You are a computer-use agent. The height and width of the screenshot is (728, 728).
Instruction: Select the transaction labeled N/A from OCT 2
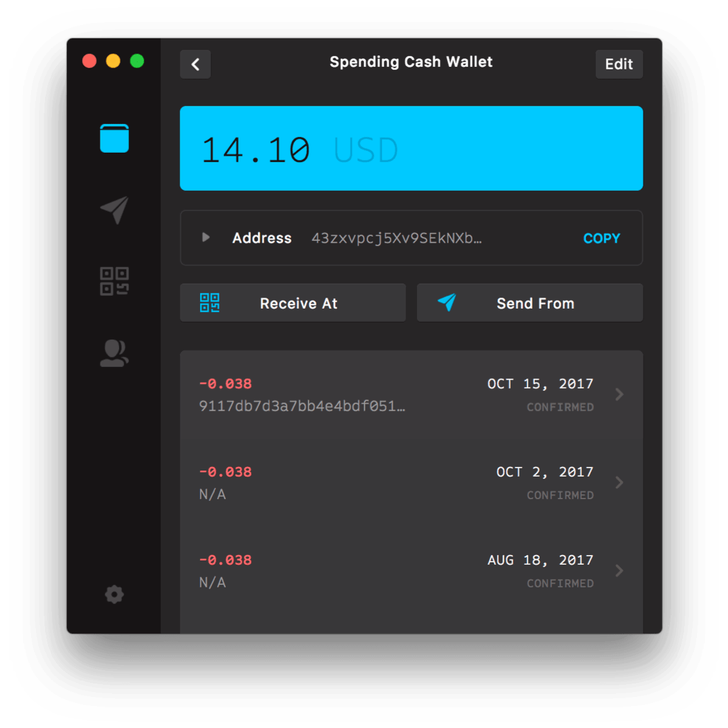(212, 494)
